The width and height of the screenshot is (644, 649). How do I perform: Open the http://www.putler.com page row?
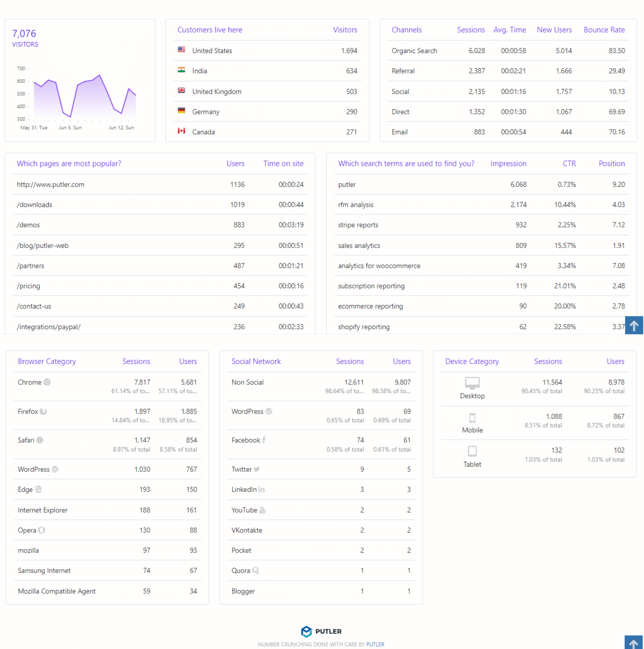[160, 184]
